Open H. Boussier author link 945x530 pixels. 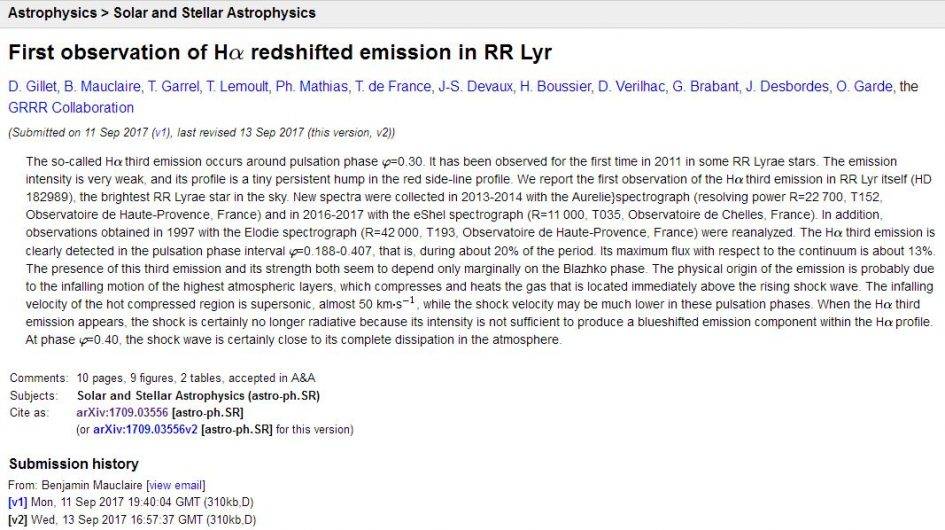(555, 87)
